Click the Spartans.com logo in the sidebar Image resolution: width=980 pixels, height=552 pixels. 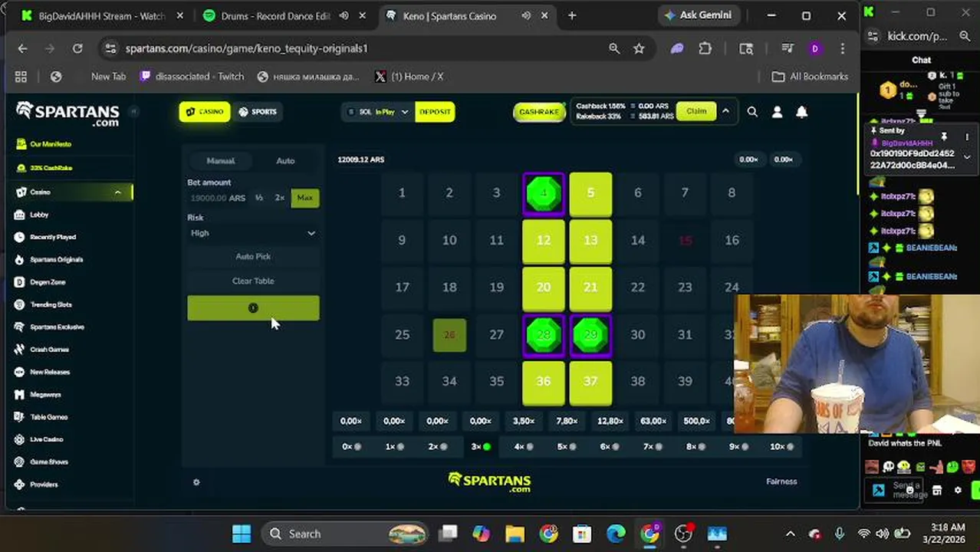coord(67,113)
